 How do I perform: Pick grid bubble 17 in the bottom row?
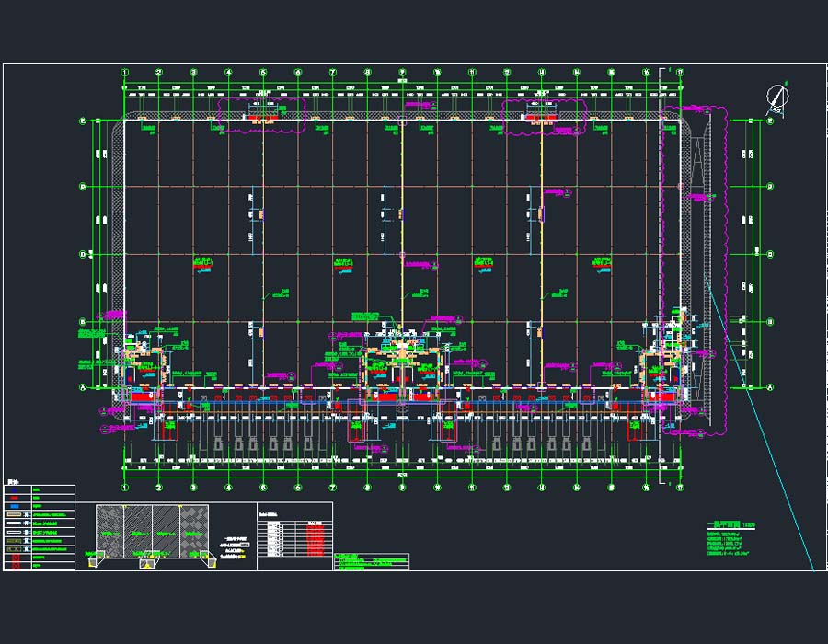tap(680, 488)
